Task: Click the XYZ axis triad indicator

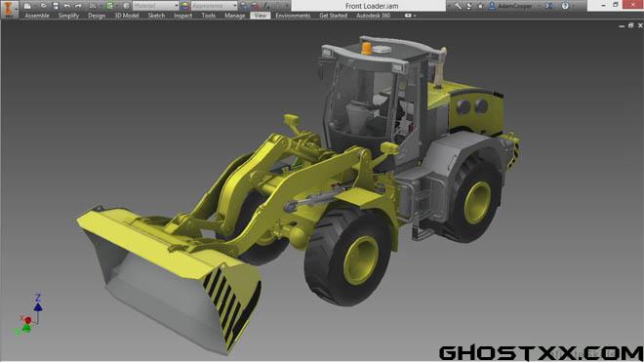Action: [x=28, y=315]
